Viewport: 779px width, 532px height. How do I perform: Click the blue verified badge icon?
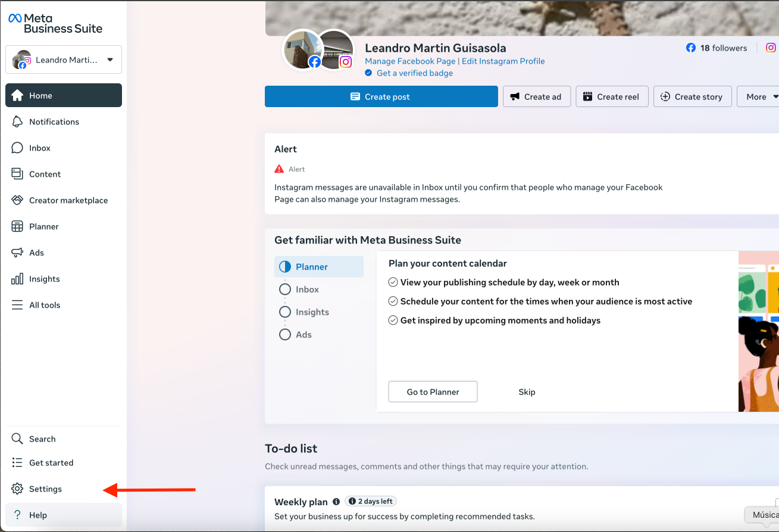pos(368,73)
